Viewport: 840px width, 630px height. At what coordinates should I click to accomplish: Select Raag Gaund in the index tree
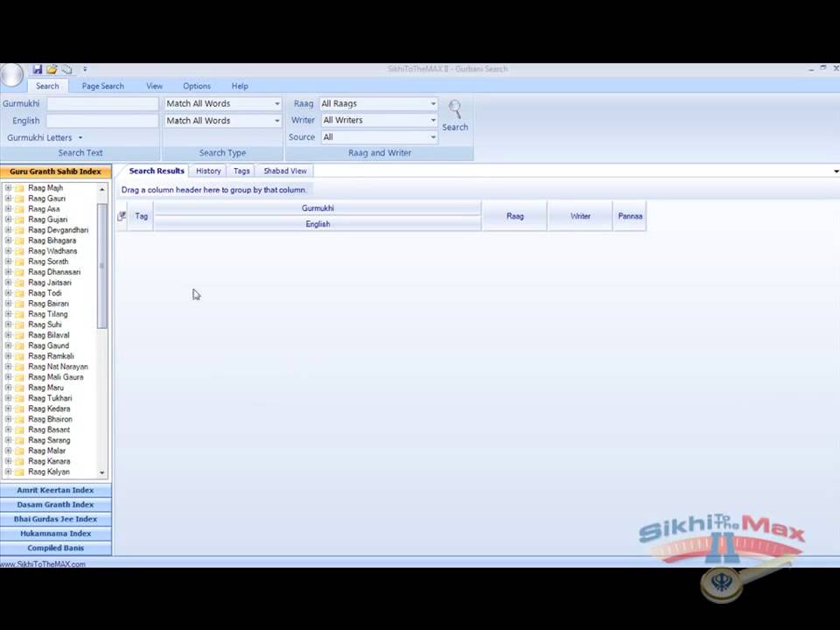[49, 346]
